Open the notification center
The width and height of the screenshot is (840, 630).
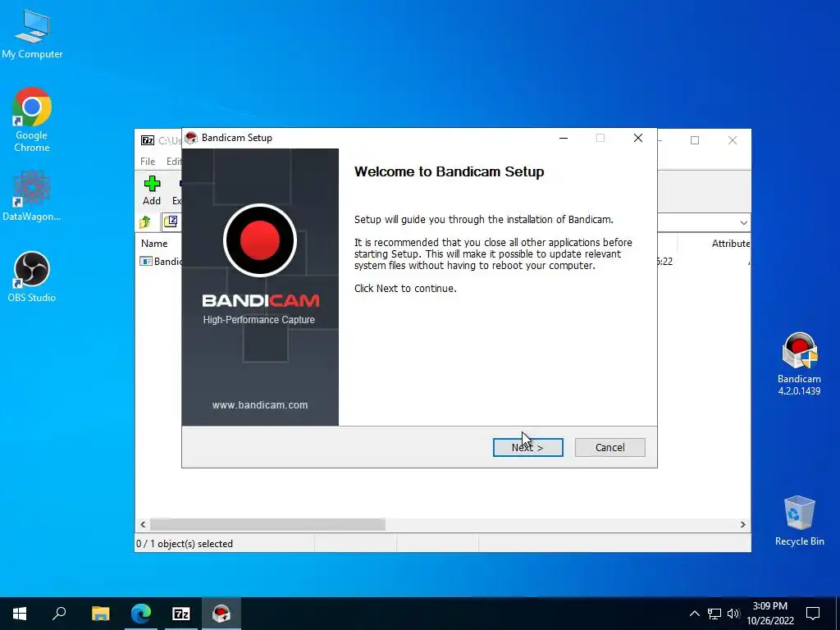pos(813,614)
